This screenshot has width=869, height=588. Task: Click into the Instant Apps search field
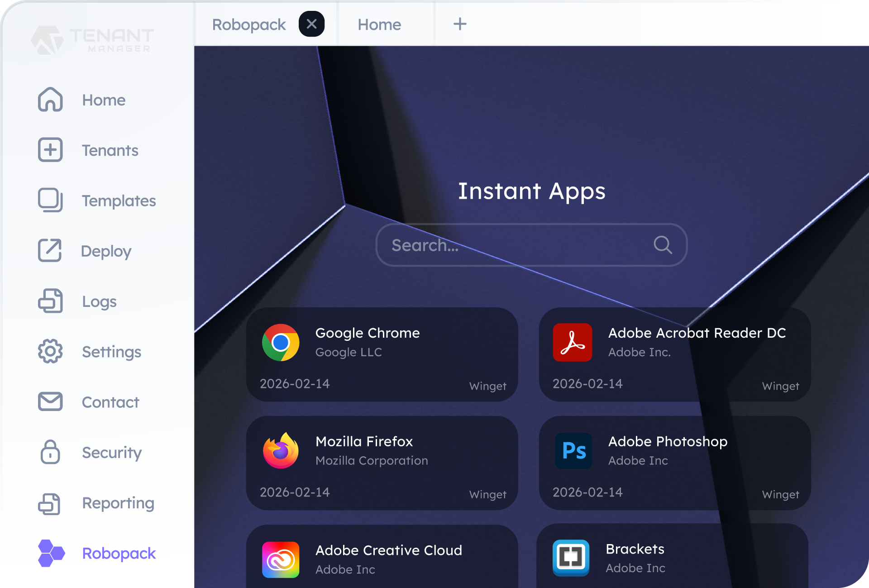coord(511,245)
